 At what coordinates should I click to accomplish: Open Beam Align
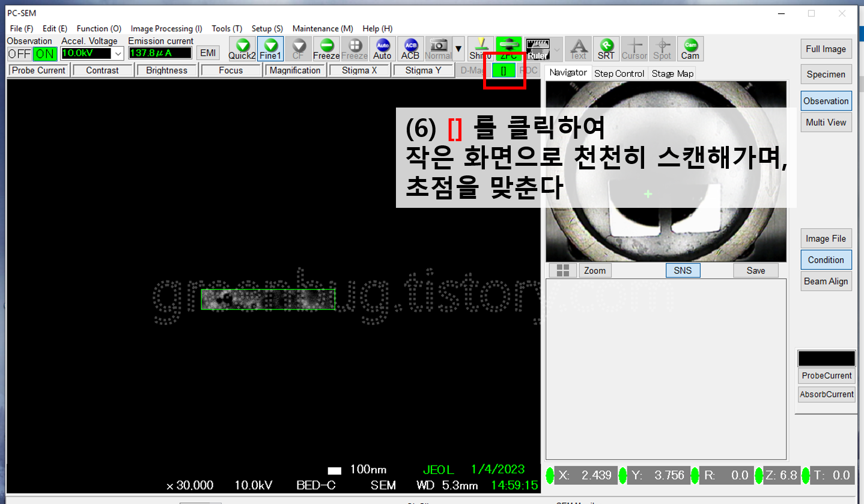pos(826,281)
